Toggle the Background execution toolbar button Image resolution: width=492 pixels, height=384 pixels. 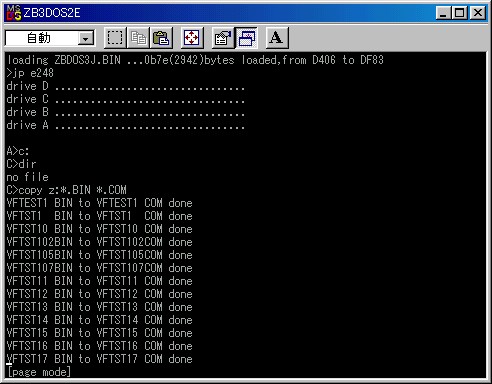(246, 38)
